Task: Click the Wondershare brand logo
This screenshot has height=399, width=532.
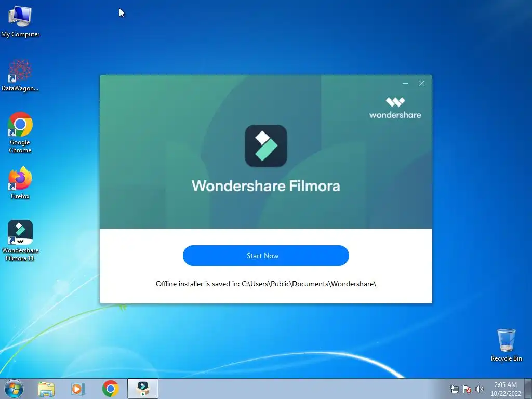Action: [x=395, y=108]
